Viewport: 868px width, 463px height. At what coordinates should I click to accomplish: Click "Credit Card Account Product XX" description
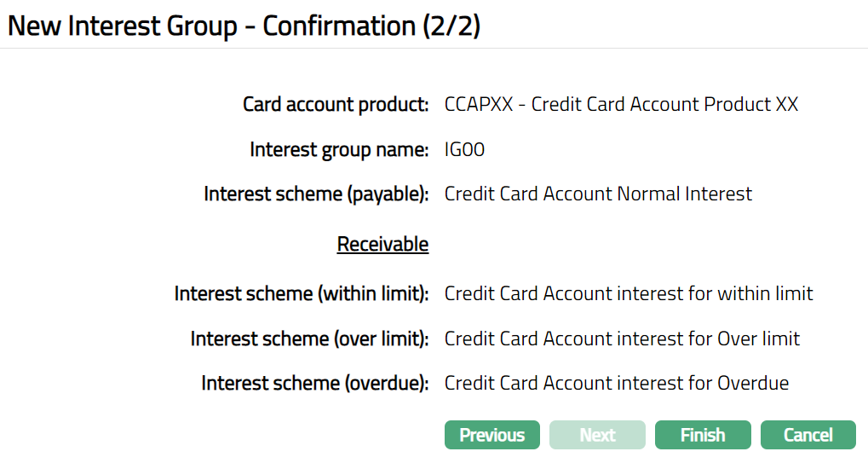pyautogui.click(x=664, y=105)
